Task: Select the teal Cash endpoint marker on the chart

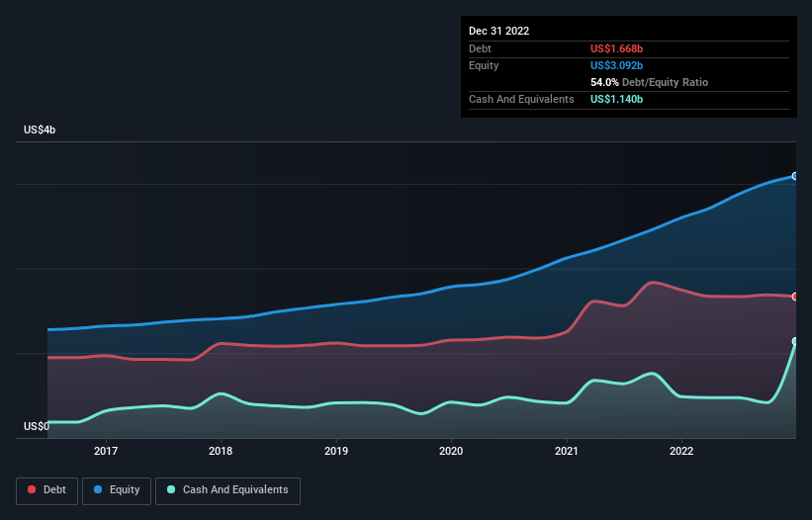Action: point(795,341)
